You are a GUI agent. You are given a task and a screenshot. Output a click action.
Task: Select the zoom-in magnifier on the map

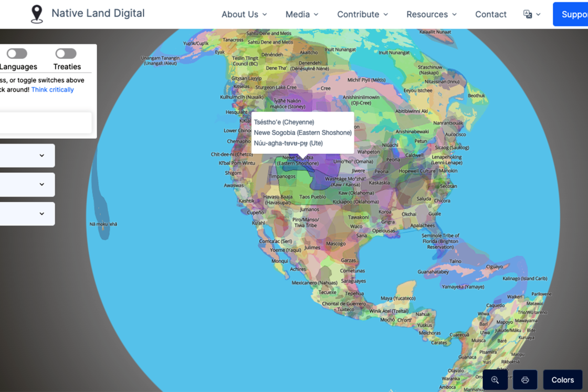click(x=495, y=379)
